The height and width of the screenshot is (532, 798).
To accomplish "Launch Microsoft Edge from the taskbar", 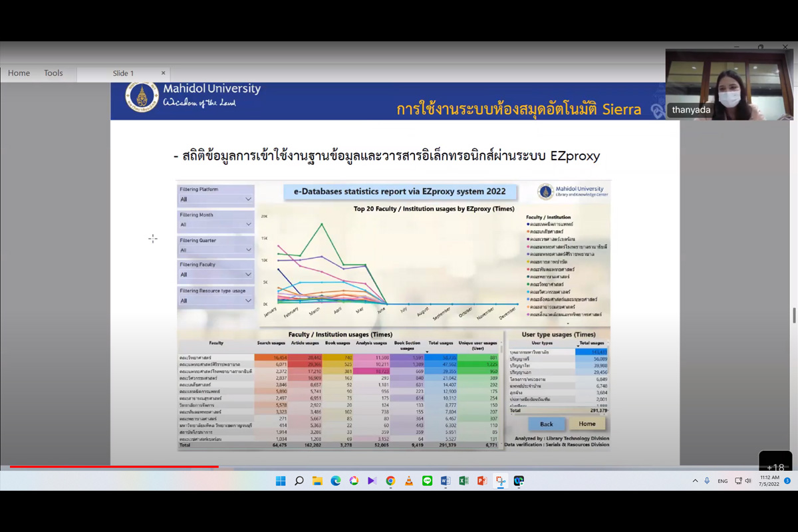I will click(x=336, y=481).
